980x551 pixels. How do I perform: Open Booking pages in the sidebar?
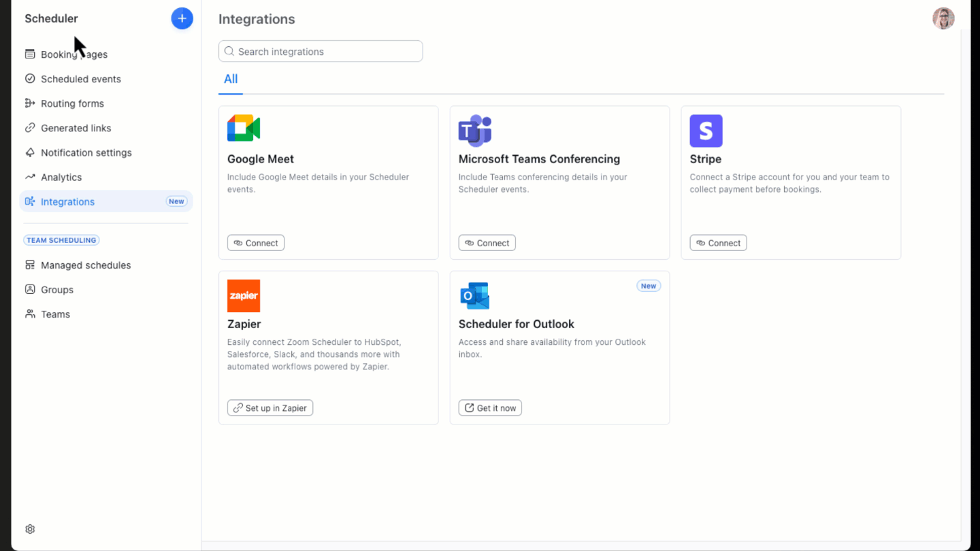coord(106,54)
